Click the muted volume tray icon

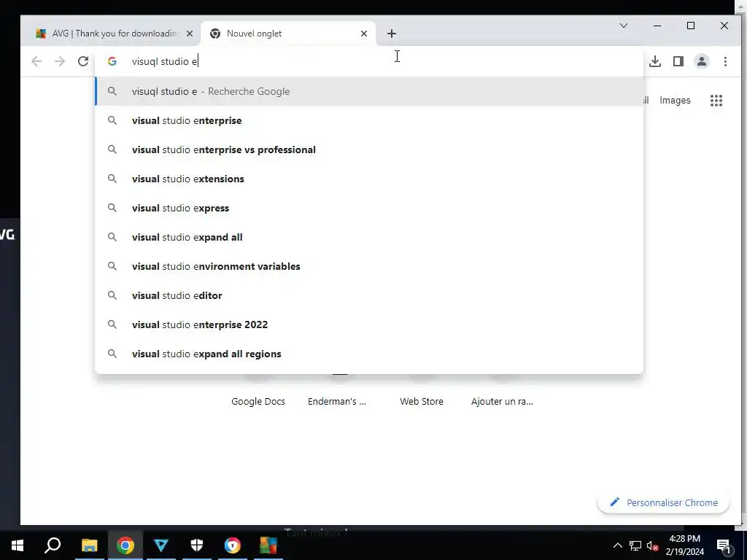pos(652,545)
